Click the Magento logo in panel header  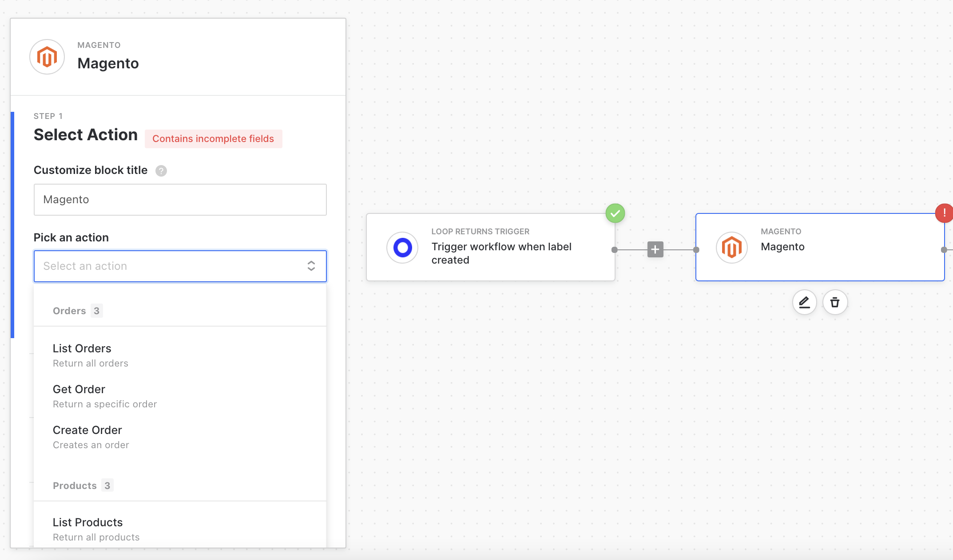pos(47,57)
